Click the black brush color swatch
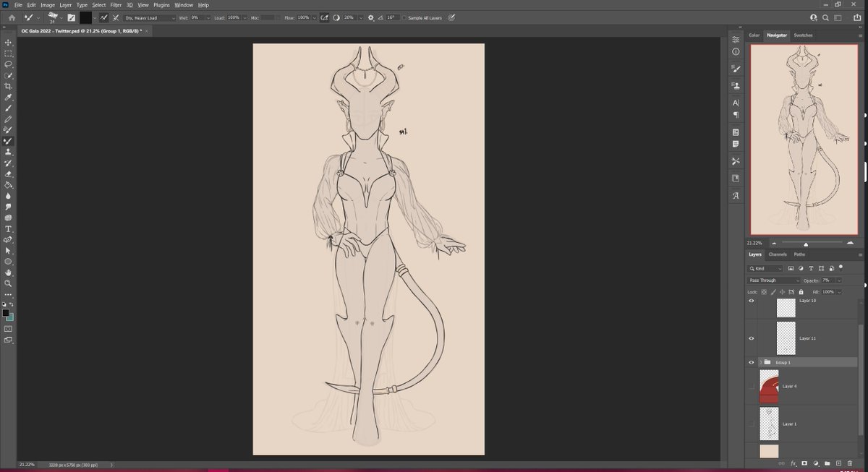Image resolution: width=868 pixels, height=472 pixels. [x=85, y=17]
